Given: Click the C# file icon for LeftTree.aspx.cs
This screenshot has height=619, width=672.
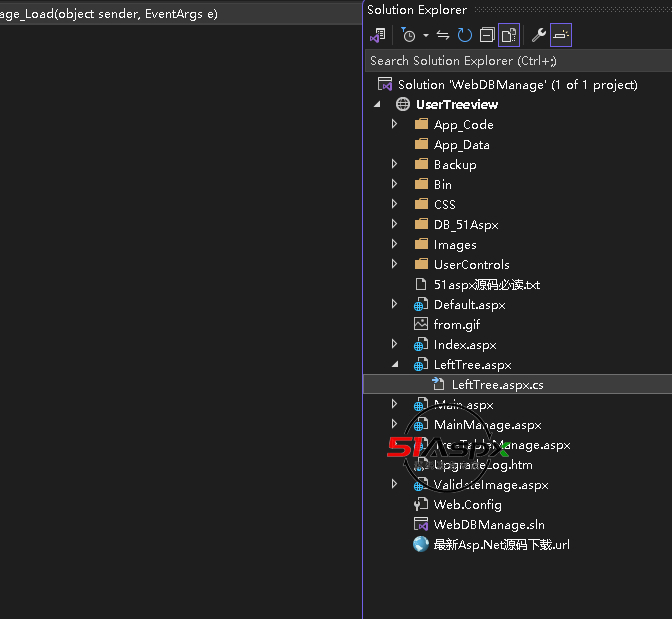Looking at the screenshot, I should (x=438, y=384).
